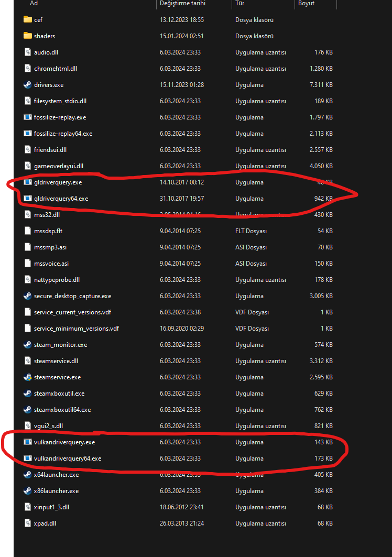
Task: Sort by the Ad column header
Action: (x=34, y=3)
